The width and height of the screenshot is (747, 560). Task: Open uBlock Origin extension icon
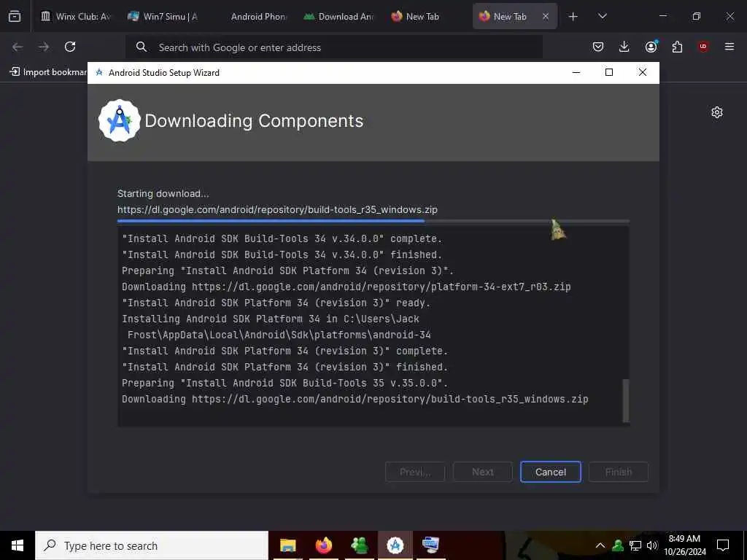click(x=703, y=47)
